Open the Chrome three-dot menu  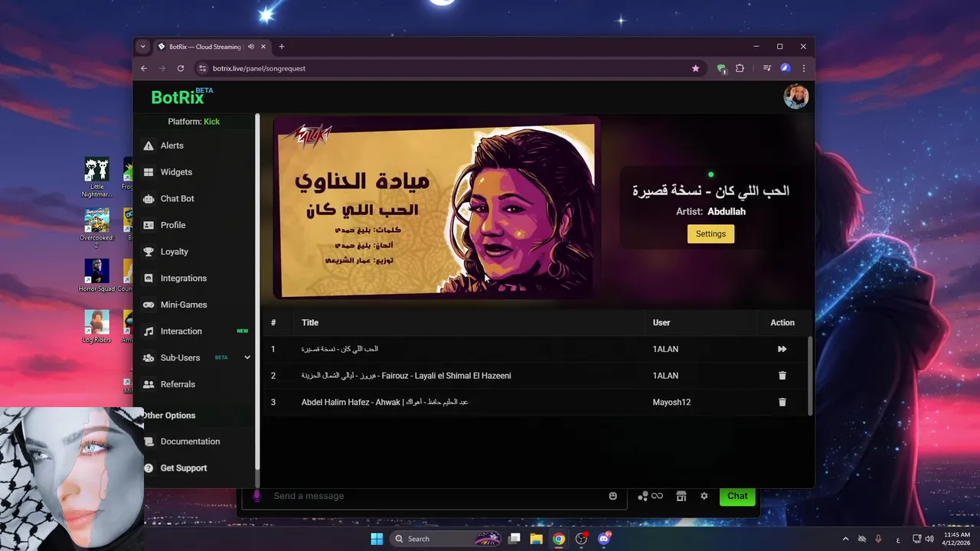click(803, 68)
